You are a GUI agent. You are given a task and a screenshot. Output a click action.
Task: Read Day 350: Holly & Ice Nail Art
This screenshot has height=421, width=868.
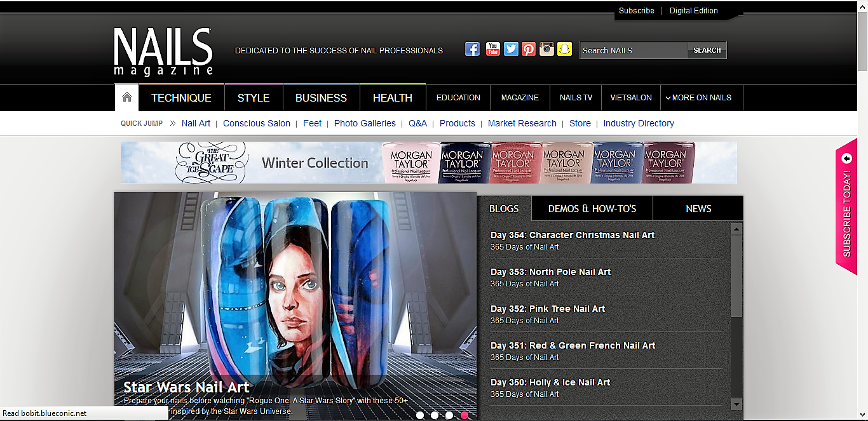550,382
